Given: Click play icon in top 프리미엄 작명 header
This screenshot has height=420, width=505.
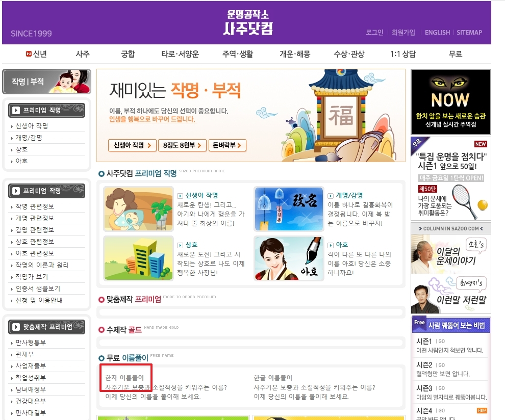Looking at the screenshot, I should click(16, 111).
